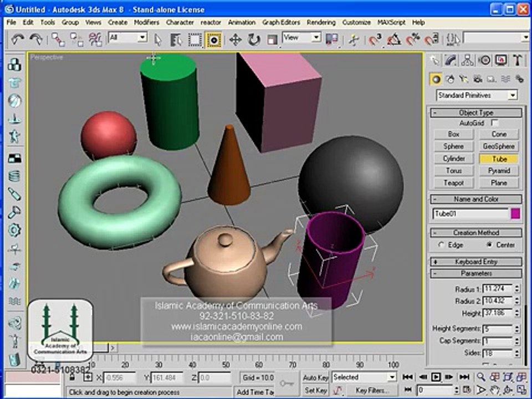This screenshot has width=532, height=399.
Task: Collapse the Object Type rollout
Action: (x=476, y=112)
